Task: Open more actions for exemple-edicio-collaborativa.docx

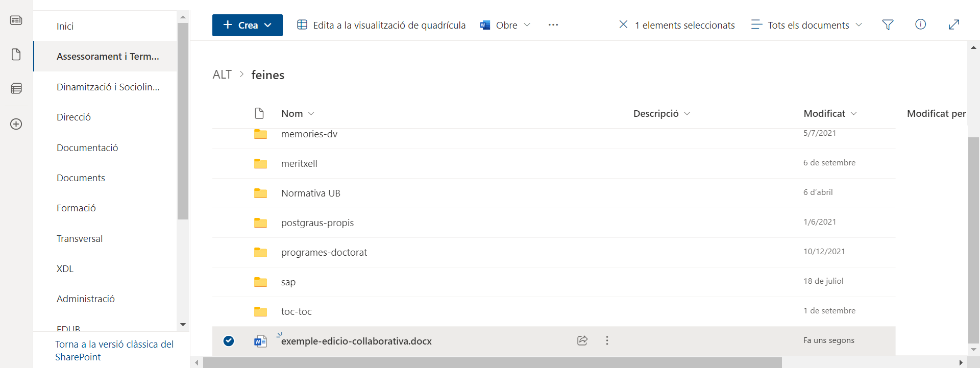Action: pyautogui.click(x=607, y=340)
